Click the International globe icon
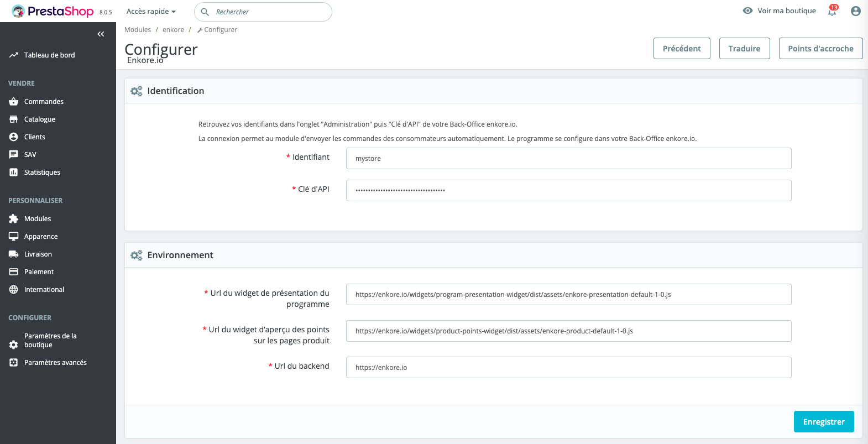The width and height of the screenshot is (868, 444). point(14,290)
